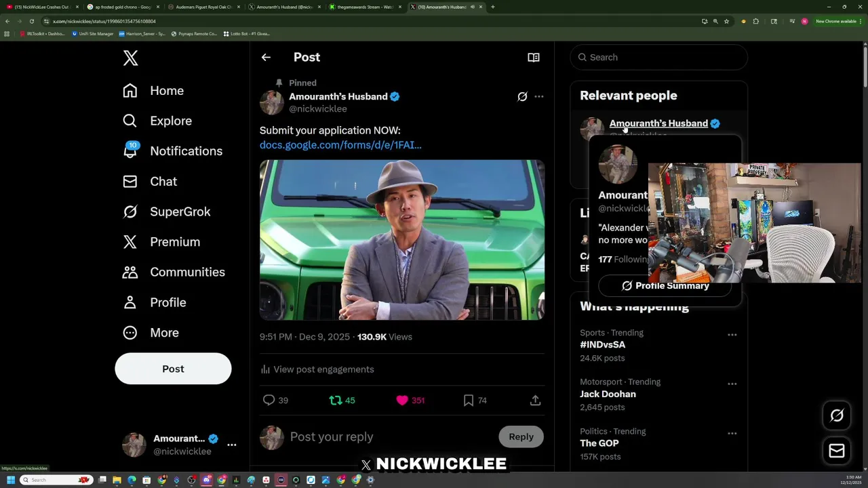This screenshot has width=868, height=488.
Task: Open Explore in the sidebar
Action: pyautogui.click(x=157, y=121)
